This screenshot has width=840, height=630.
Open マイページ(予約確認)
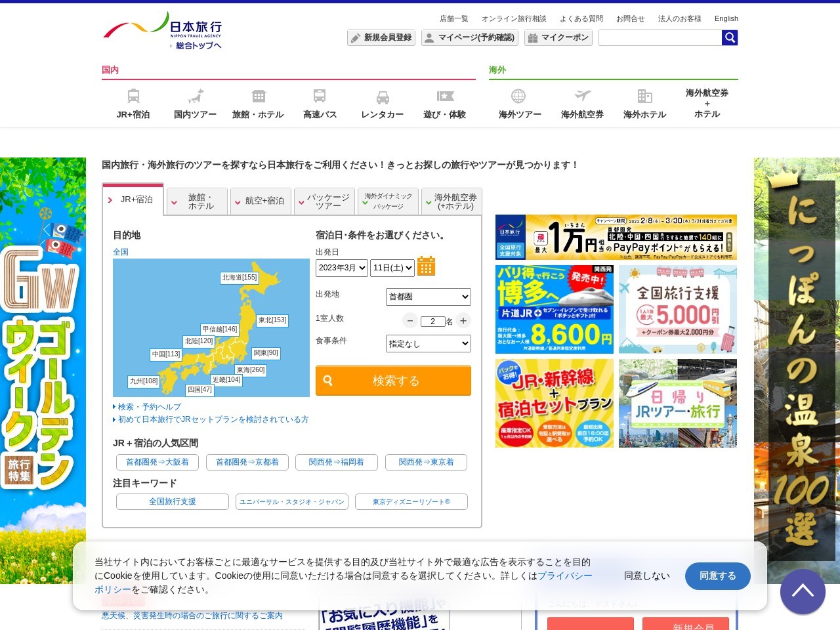coord(470,38)
